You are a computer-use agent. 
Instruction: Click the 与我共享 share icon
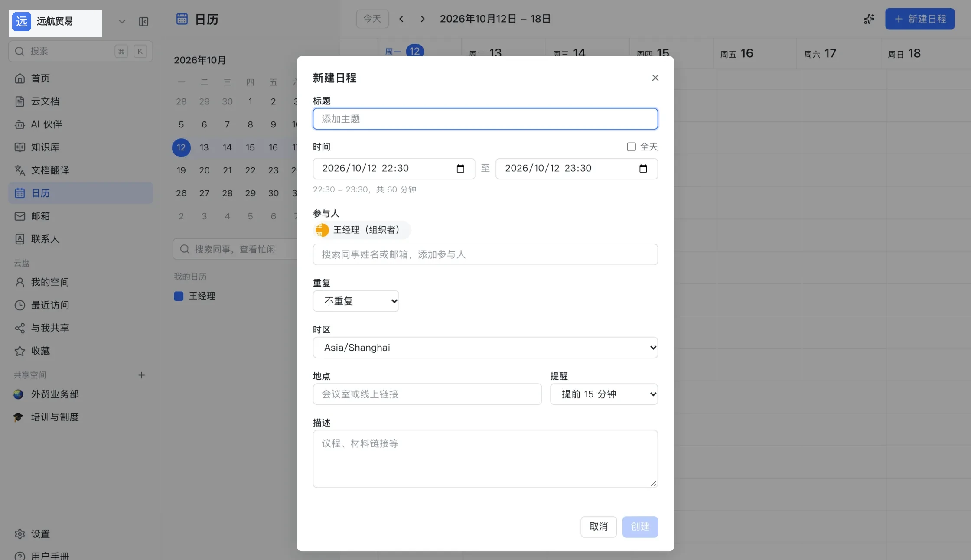pyautogui.click(x=20, y=329)
